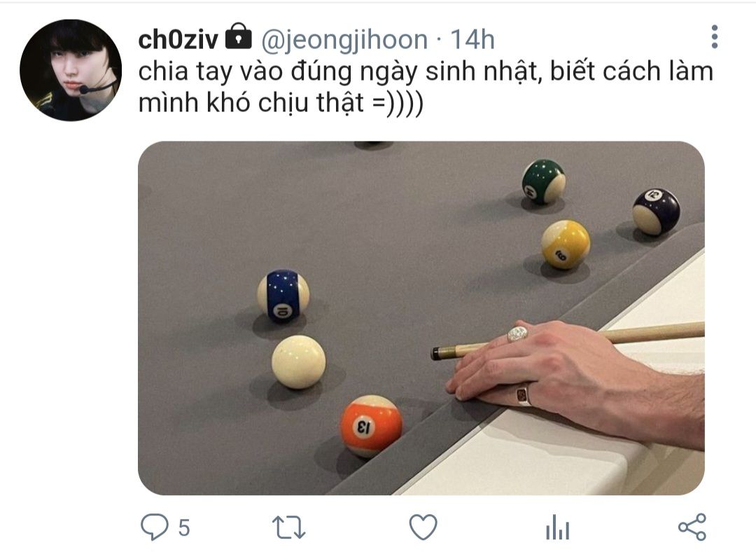Click the yellow striped 9 ball

click(566, 244)
